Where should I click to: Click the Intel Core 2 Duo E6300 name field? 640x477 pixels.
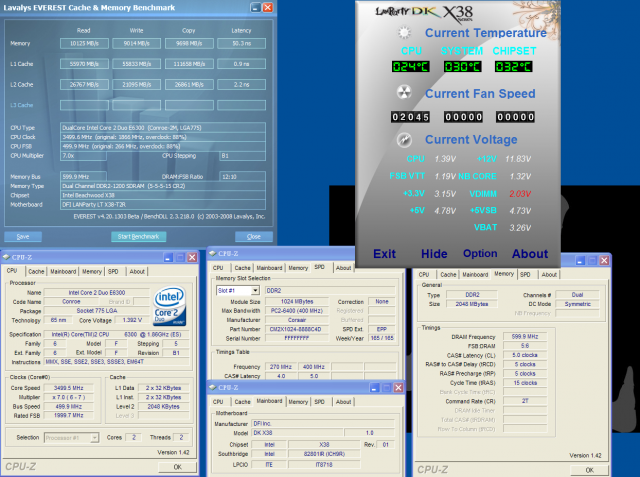pos(97,293)
